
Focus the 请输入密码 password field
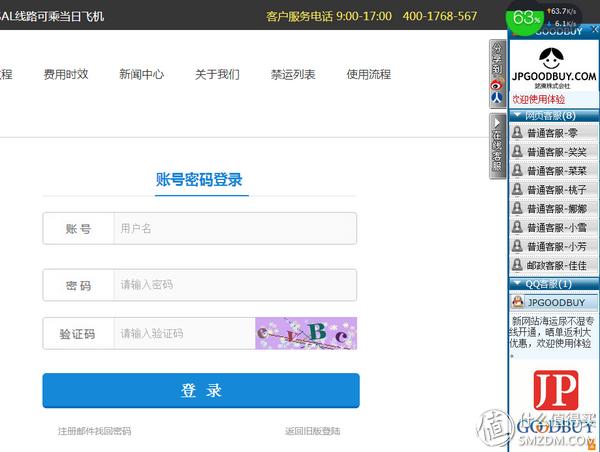coord(235,285)
